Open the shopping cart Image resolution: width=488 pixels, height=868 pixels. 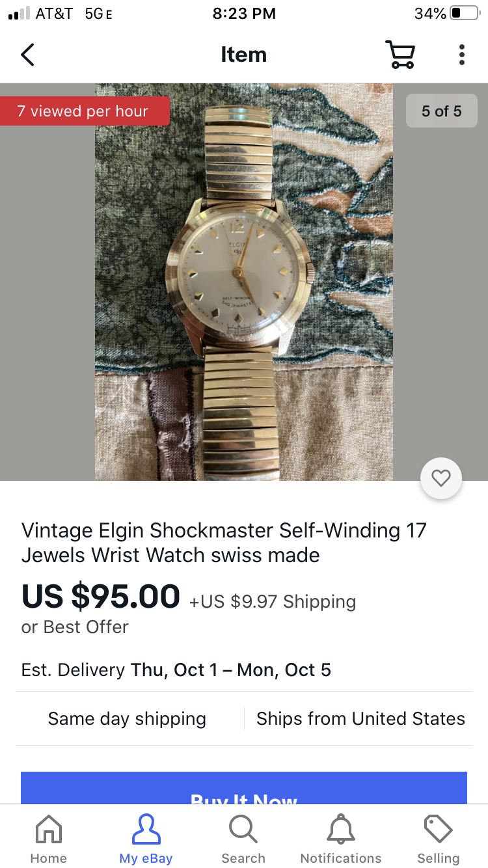pos(400,55)
